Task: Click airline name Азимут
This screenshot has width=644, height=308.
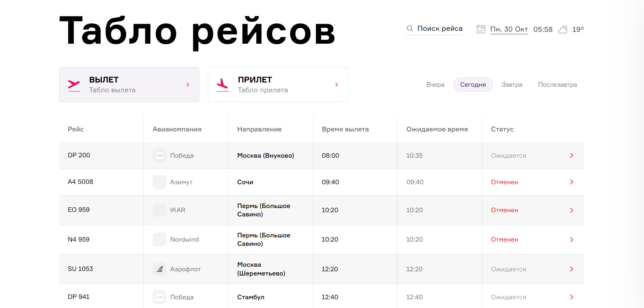Action: click(x=181, y=182)
